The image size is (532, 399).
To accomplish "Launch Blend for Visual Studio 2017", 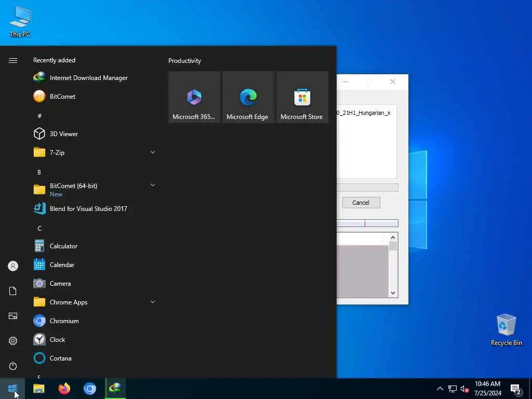I will [x=95, y=208].
